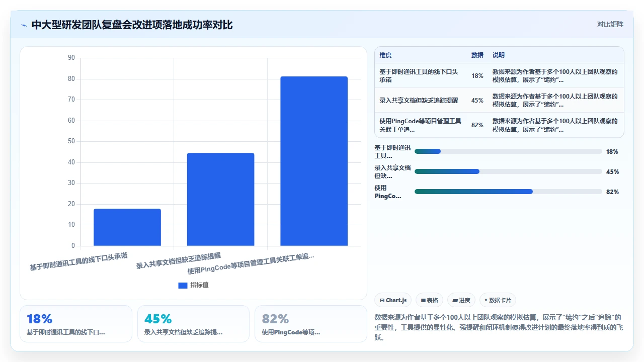This screenshot has height=362, width=644.
Task: Click the 对比矩阵 label in the header
Action: [610, 25]
